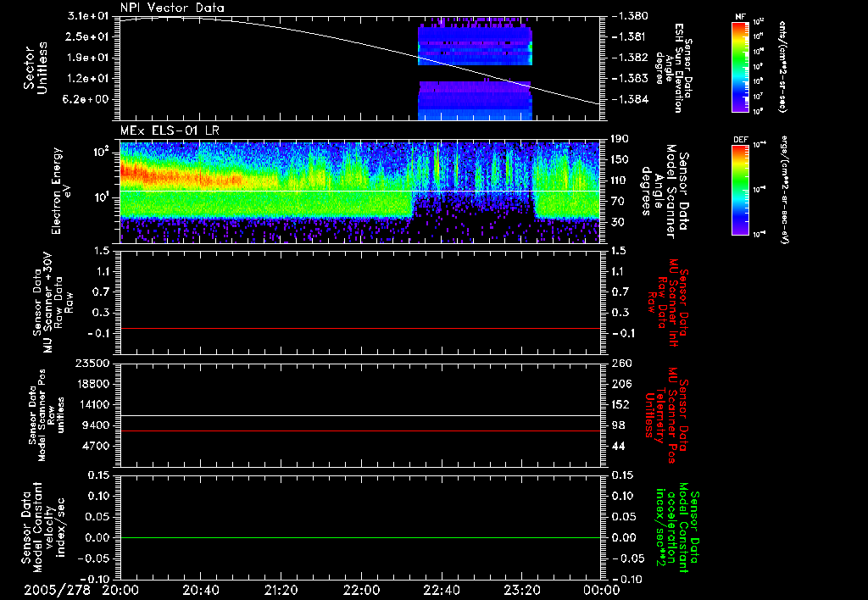Select the 'Sector Unitless' axis label
Viewport: 868px width, 600px height.
pos(36,68)
